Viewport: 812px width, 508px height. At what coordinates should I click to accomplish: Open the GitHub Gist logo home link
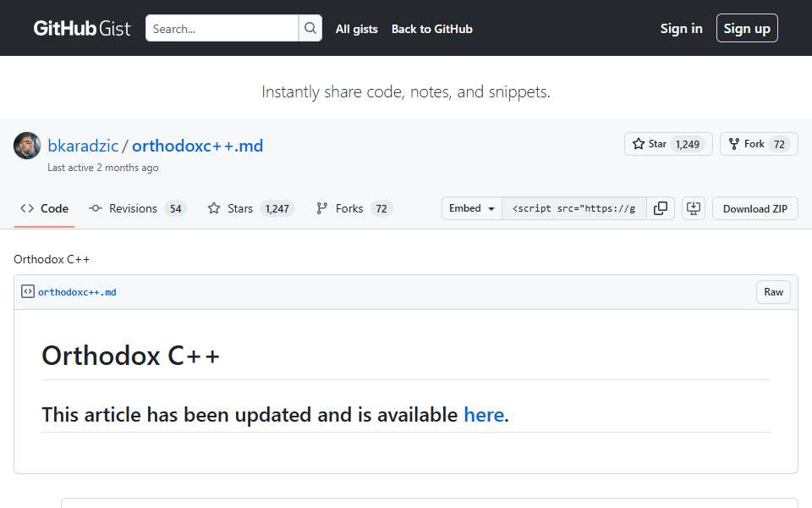click(x=82, y=29)
